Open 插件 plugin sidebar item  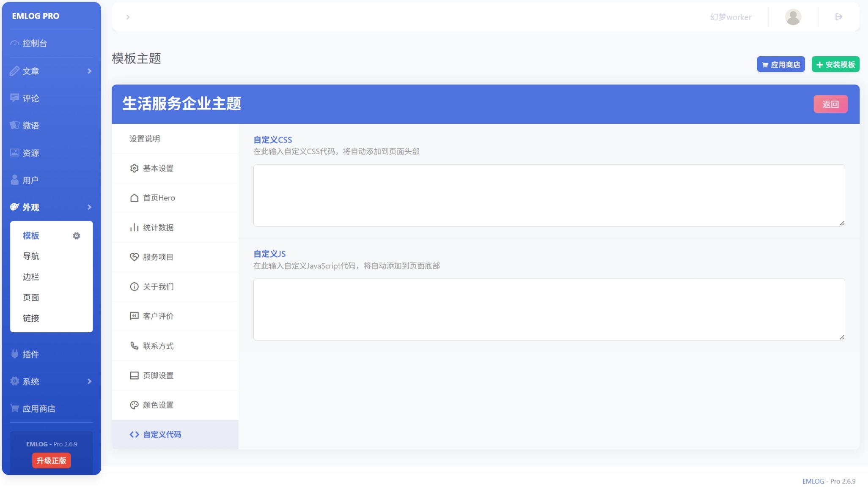tap(30, 354)
